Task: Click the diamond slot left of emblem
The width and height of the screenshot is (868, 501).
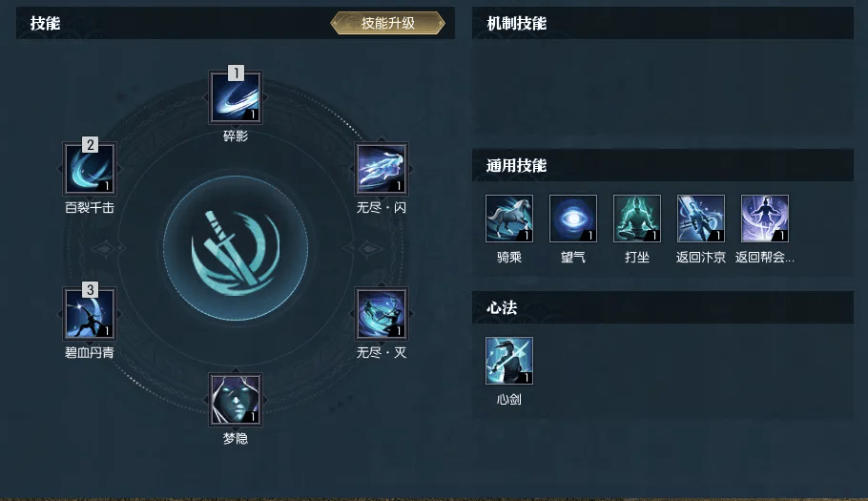Action: tap(104, 248)
